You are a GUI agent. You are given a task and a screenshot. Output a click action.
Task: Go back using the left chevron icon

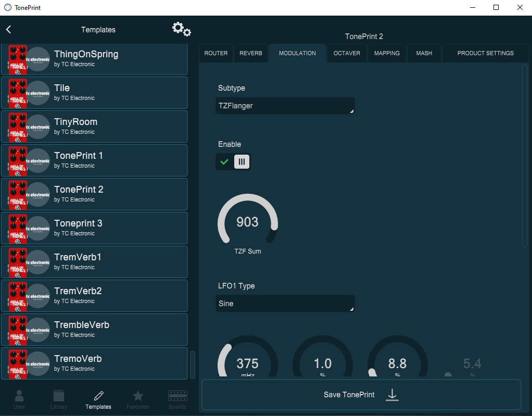coord(8,30)
